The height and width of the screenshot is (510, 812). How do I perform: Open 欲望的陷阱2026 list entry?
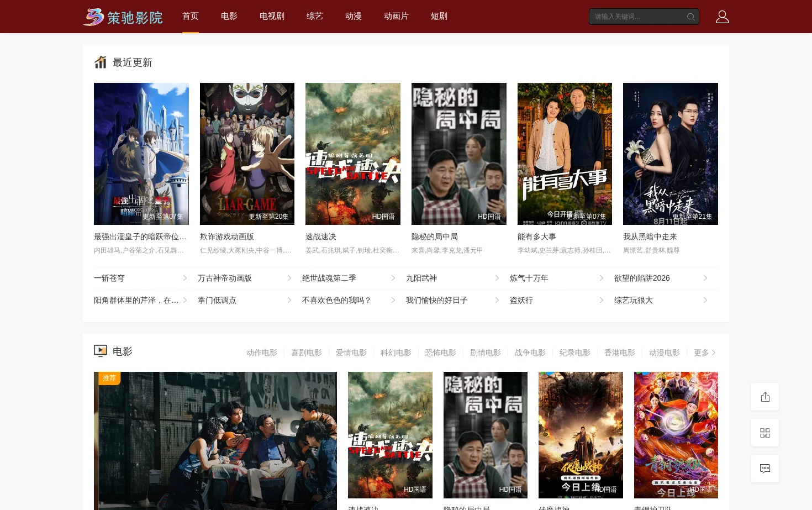pos(661,278)
